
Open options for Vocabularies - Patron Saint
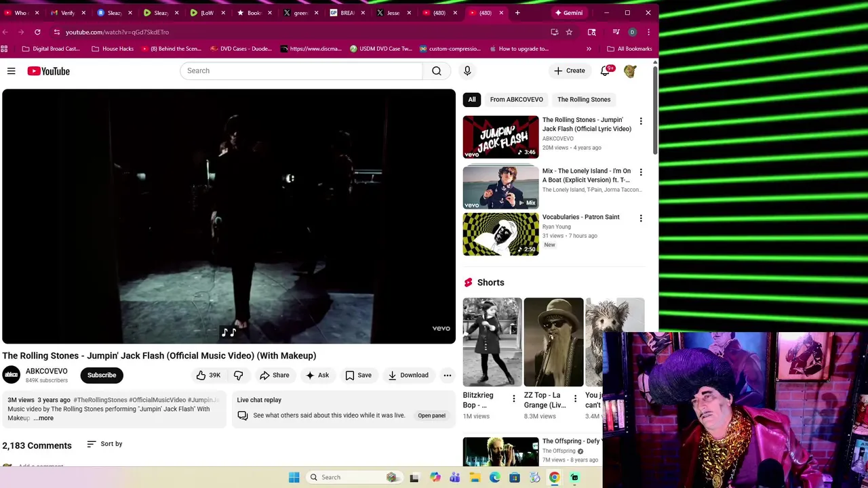click(641, 218)
